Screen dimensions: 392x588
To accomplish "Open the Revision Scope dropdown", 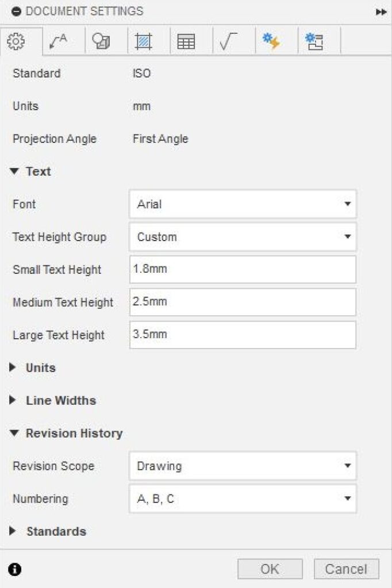I will pos(243,466).
